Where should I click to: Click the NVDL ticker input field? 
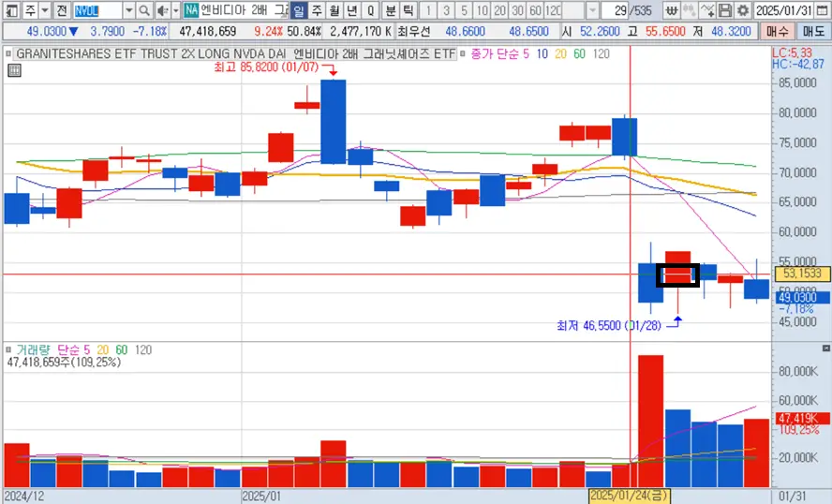98,10
